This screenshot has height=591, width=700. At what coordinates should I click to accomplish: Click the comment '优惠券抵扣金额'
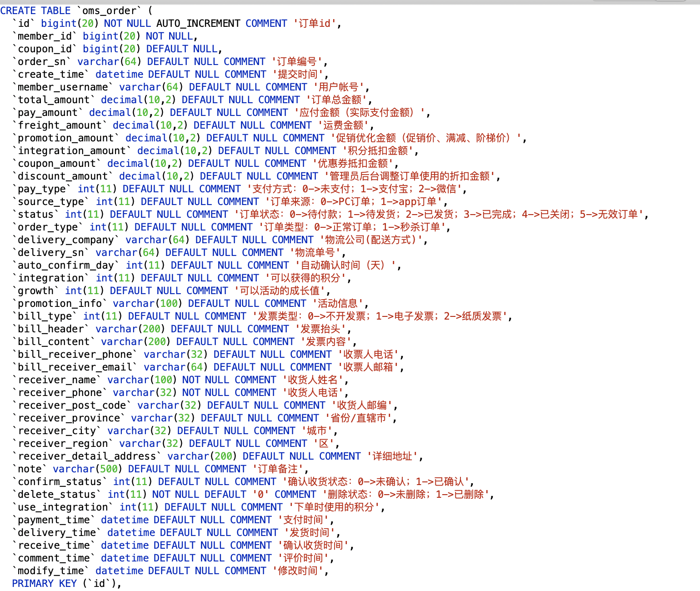(353, 163)
